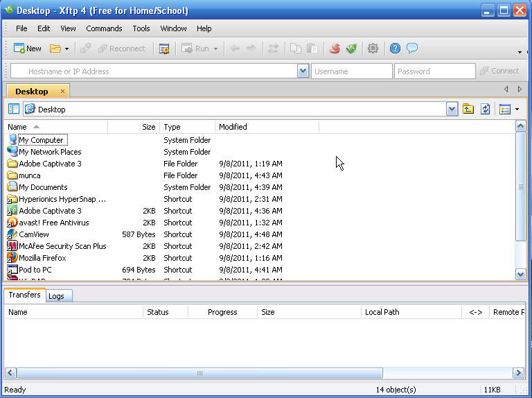Click file list scroll up arrow
The image size is (532, 398).
(x=520, y=126)
